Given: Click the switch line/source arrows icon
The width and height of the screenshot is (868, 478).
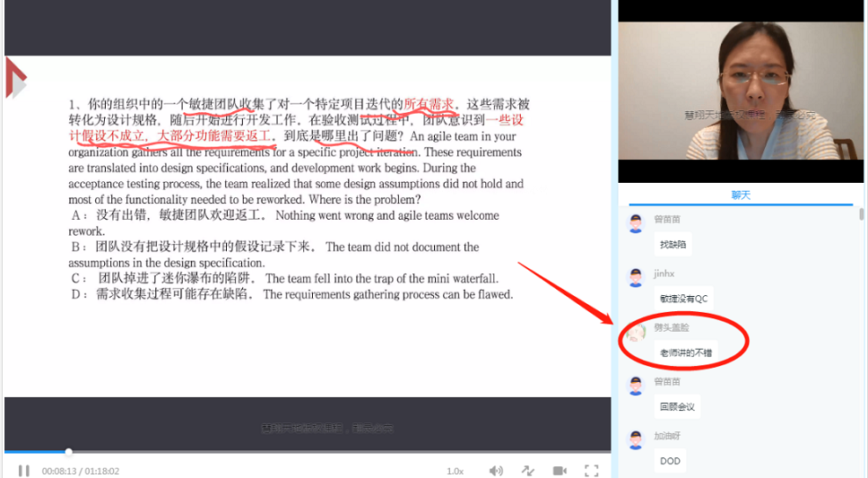Looking at the screenshot, I should (528, 470).
